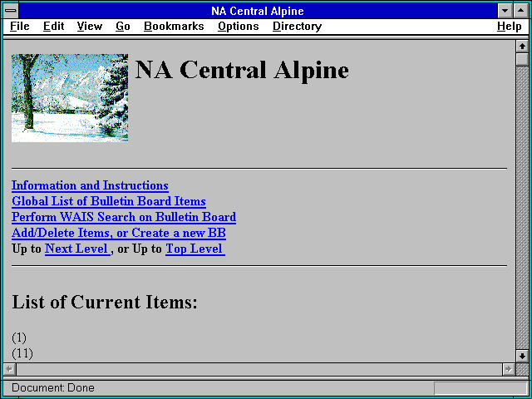The width and height of the screenshot is (532, 399).
Task: Open the Directory menu
Action: click(297, 27)
